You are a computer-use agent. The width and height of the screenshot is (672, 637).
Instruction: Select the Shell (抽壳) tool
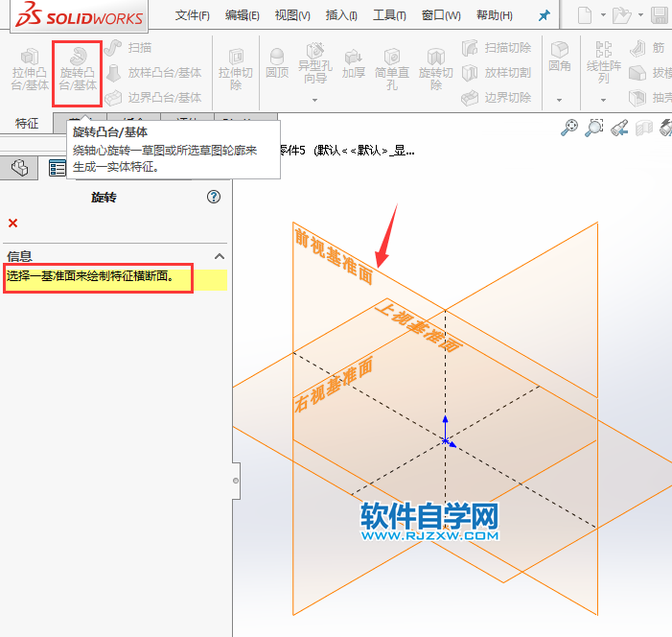tap(650, 98)
